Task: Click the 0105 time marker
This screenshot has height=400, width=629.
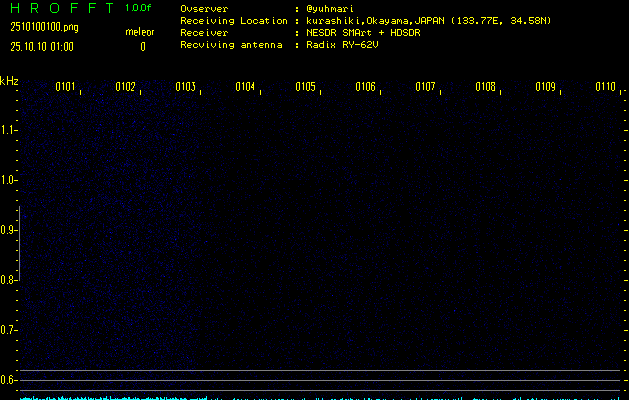Action: click(305, 87)
